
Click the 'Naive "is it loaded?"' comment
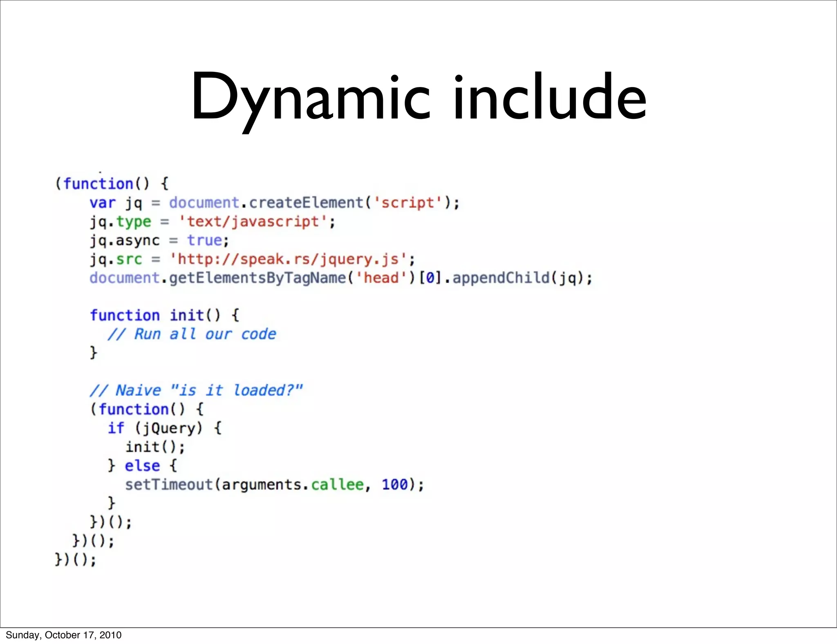coord(196,390)
